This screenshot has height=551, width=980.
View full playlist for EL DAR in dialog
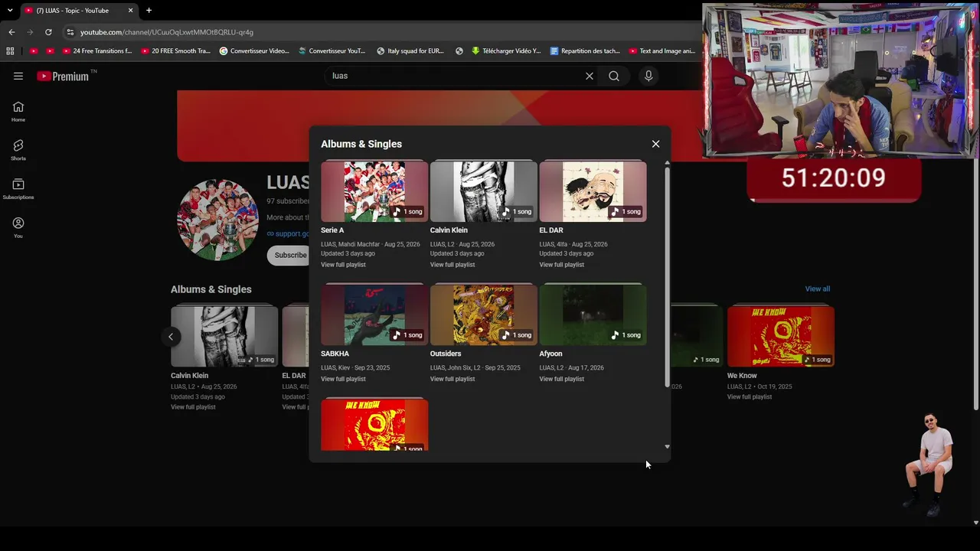(x=561, y=265)
